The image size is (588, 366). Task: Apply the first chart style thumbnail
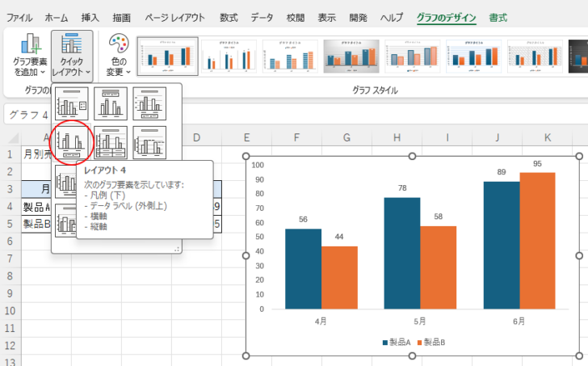pyautogui.click(x=168, y=57)
